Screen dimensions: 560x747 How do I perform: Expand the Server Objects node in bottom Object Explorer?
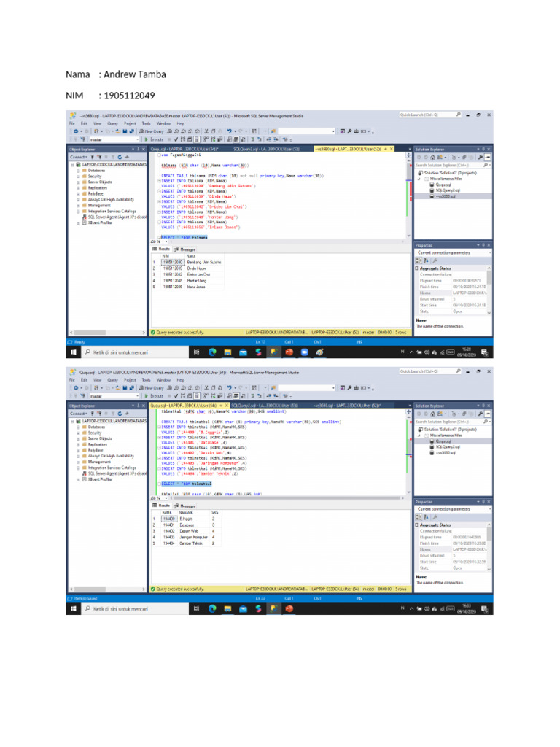coord(79,438)
